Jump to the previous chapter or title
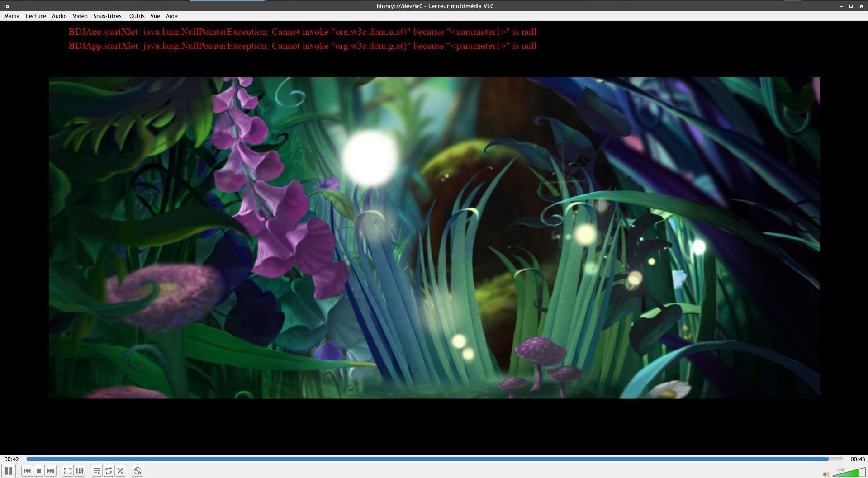 click(27, 471)
